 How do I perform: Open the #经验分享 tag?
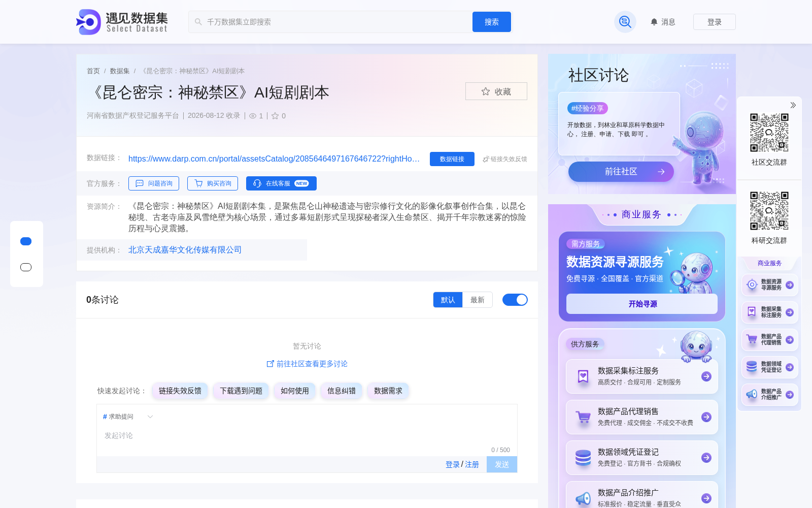tap(587, 108)
